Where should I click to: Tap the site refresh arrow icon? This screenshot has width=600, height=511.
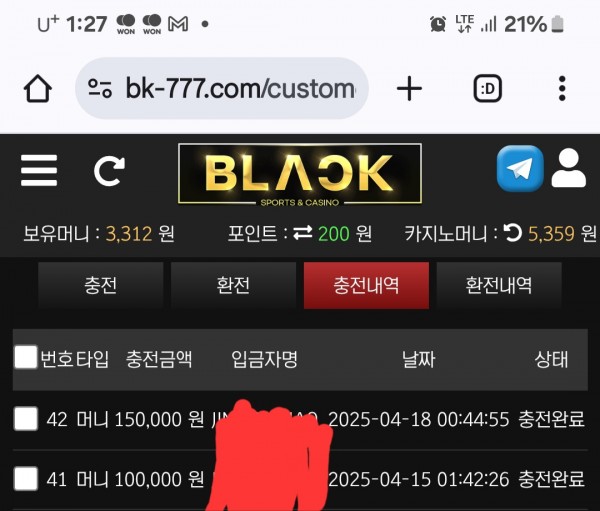[109, 171]
